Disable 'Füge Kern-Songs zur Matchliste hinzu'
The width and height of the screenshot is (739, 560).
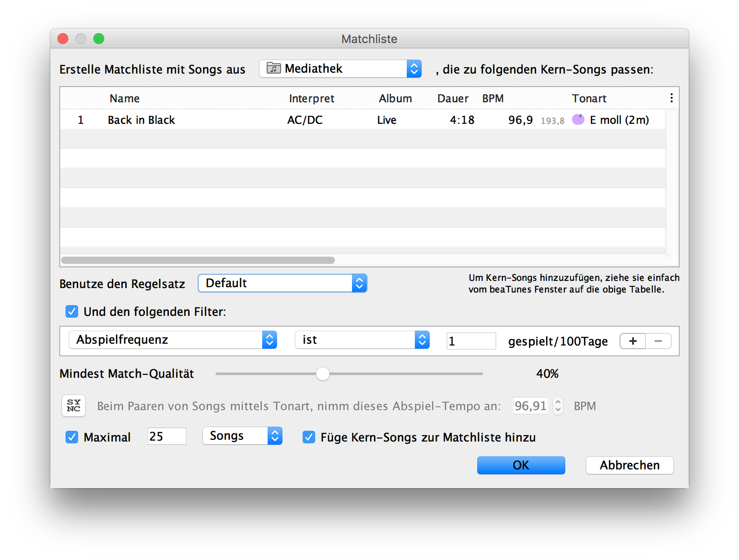[x=308, y=437]
